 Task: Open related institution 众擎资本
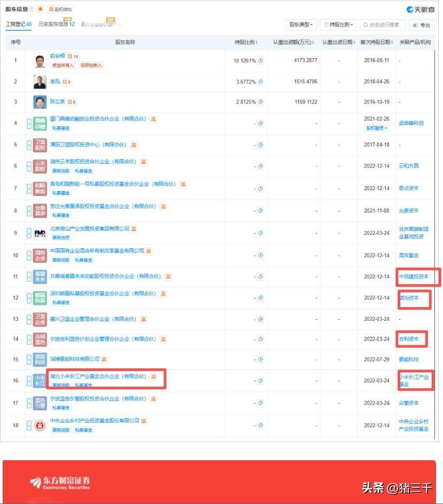point(409,403)
